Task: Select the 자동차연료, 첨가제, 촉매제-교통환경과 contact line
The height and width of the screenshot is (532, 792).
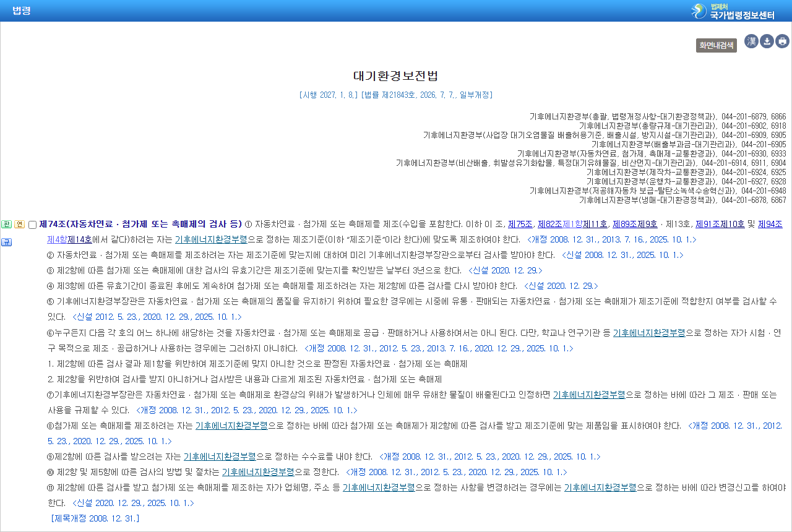Action: 652,153
